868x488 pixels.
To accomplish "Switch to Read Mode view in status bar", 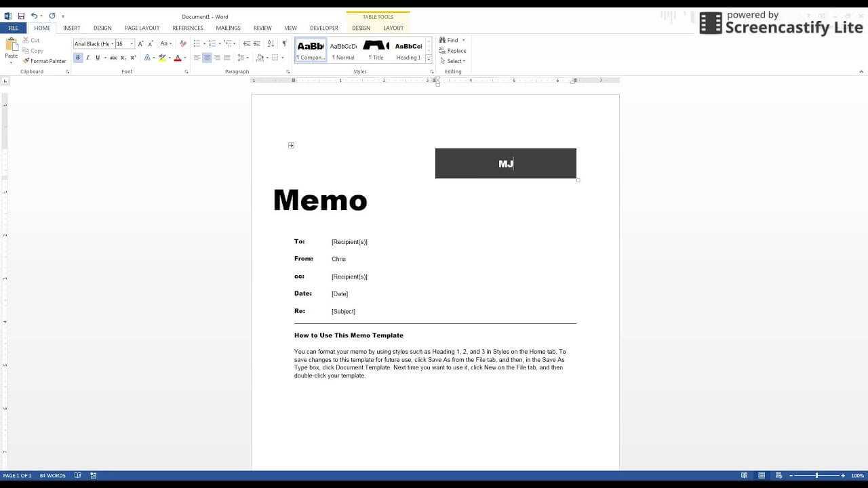I will click(744, 475).
